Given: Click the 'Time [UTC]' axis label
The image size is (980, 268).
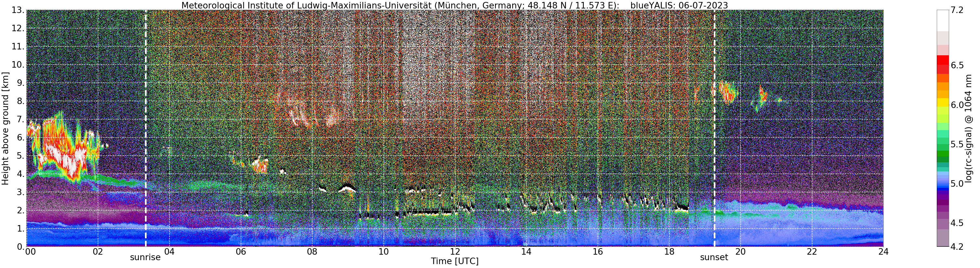Looking at the screenshot, I should pyautogui.click(x=455, y=261).
